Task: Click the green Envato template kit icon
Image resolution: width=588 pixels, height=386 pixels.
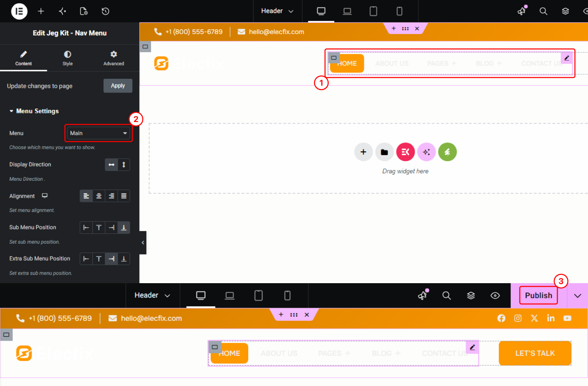Action: (448, 152)
